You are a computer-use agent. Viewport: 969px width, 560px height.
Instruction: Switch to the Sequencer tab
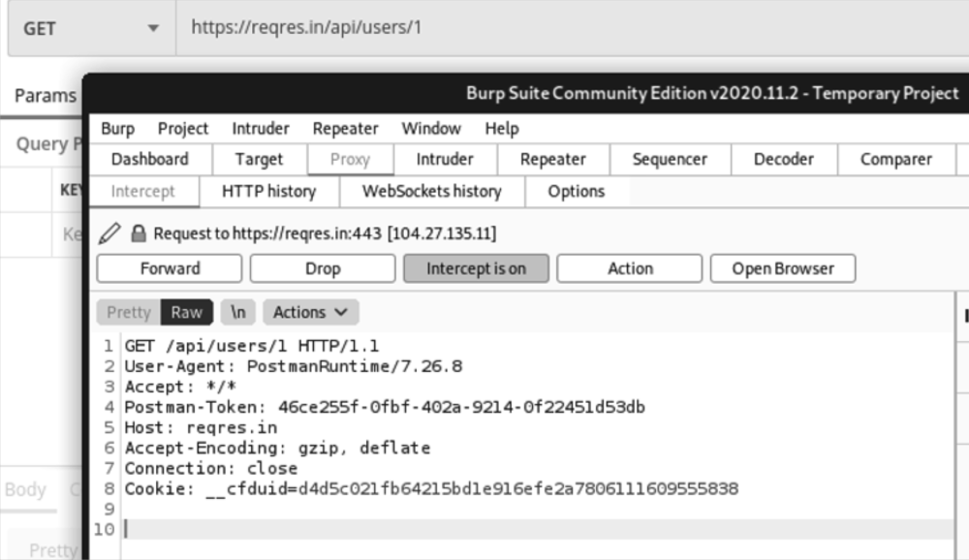[670, 160]
